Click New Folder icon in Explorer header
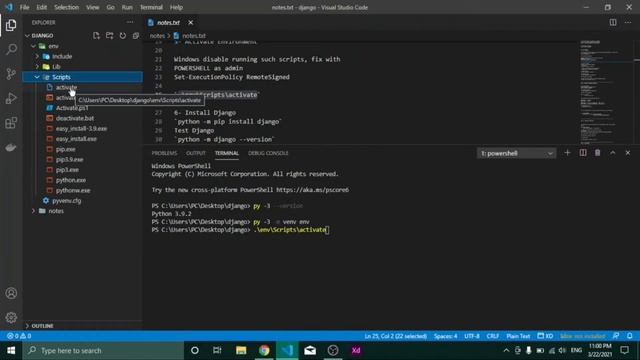Image resolution: width=640 pixels, height=360 pixels. click(109, 36)
